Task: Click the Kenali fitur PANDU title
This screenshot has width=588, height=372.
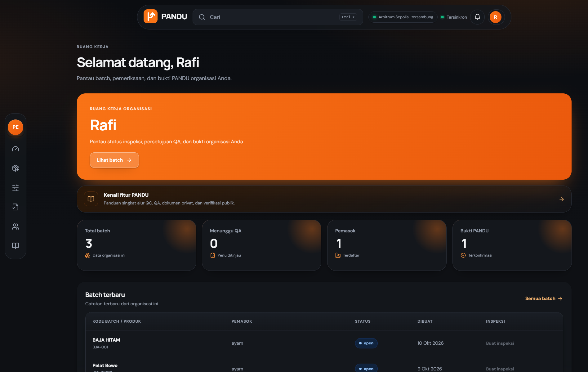Action: [126, 195]
